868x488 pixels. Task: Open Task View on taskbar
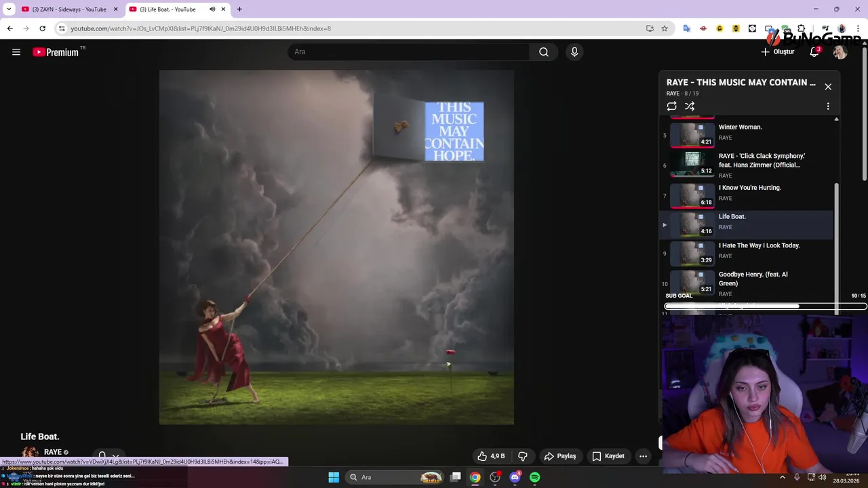pyautogui.click(x=456, y=477)
